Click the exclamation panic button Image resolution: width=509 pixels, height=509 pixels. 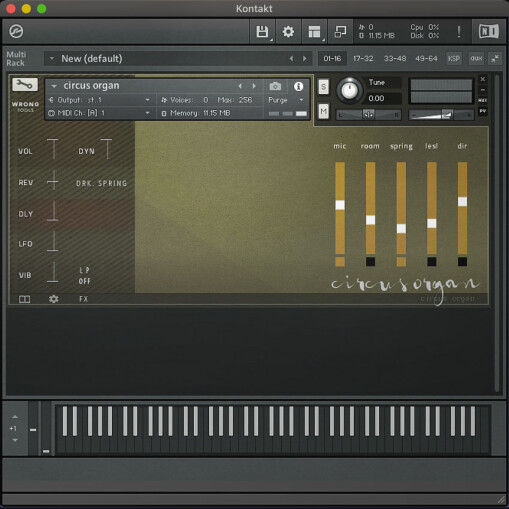coord(459,32)
